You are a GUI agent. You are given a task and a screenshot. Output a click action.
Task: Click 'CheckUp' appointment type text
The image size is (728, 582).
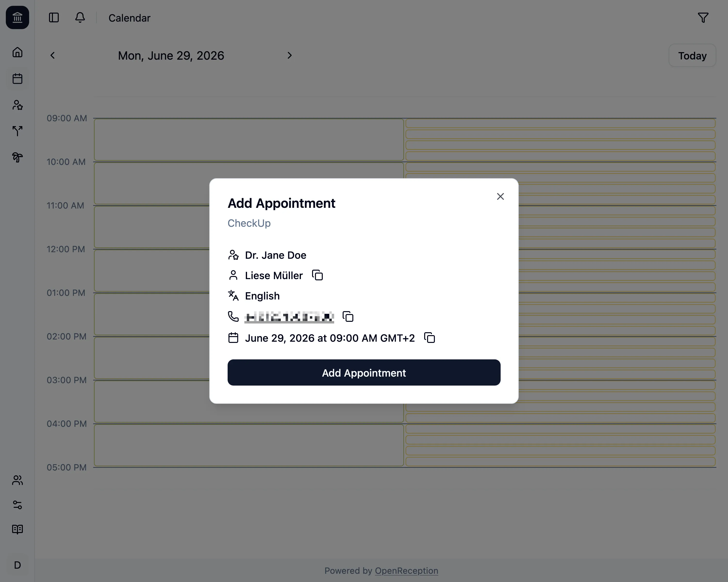[249, 223]
